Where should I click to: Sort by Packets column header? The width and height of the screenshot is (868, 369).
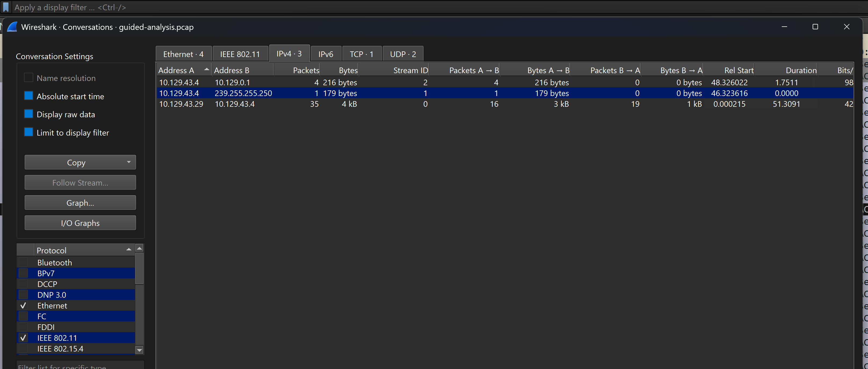[297, 70]
